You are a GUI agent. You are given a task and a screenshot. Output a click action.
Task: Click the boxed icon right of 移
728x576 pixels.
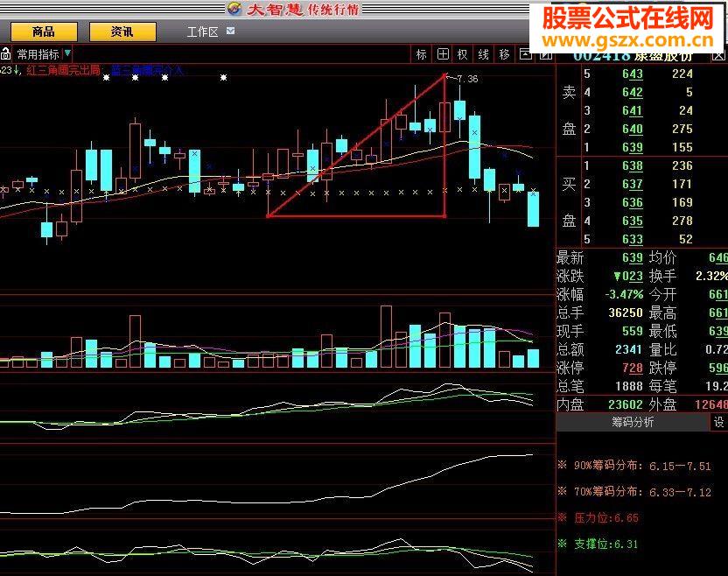point(525,54)
